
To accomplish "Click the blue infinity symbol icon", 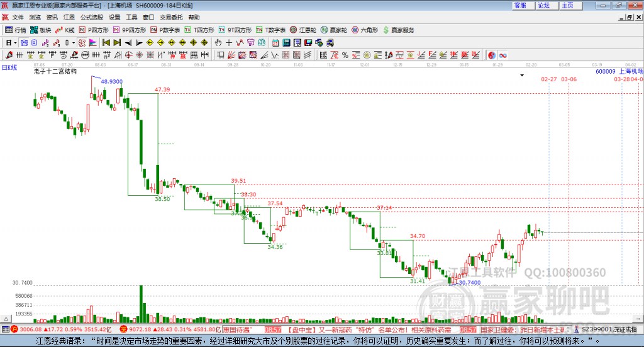I will (502, 55).
